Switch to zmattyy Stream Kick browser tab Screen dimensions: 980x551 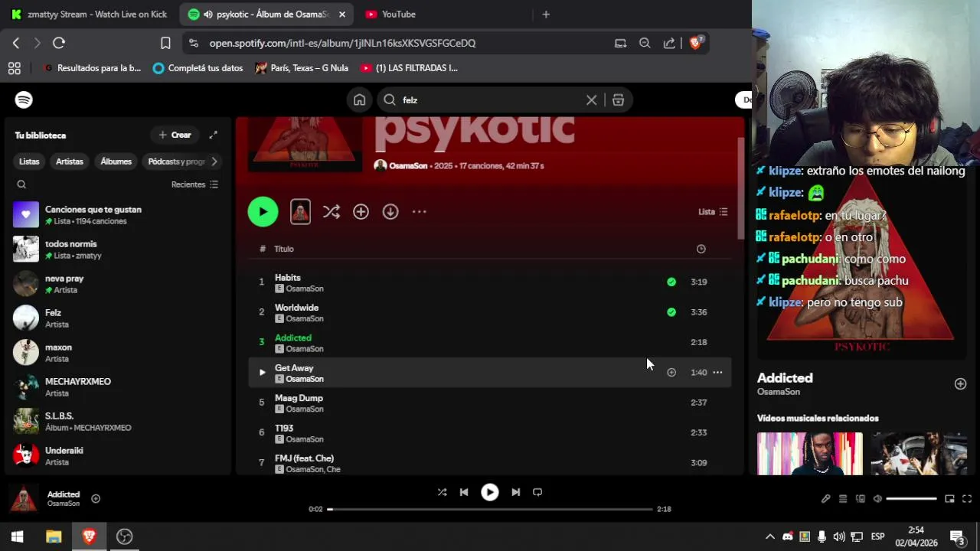click(x=90, y=15)
